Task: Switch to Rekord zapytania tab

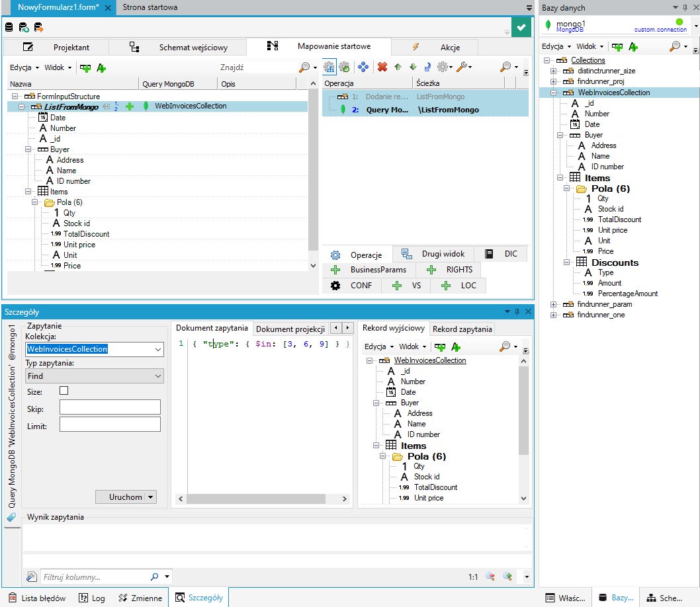Action: (x=462, y=329)
